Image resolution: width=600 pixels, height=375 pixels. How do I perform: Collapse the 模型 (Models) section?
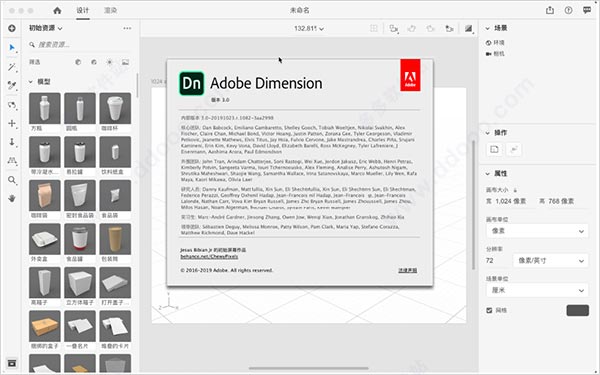(31, 82)
